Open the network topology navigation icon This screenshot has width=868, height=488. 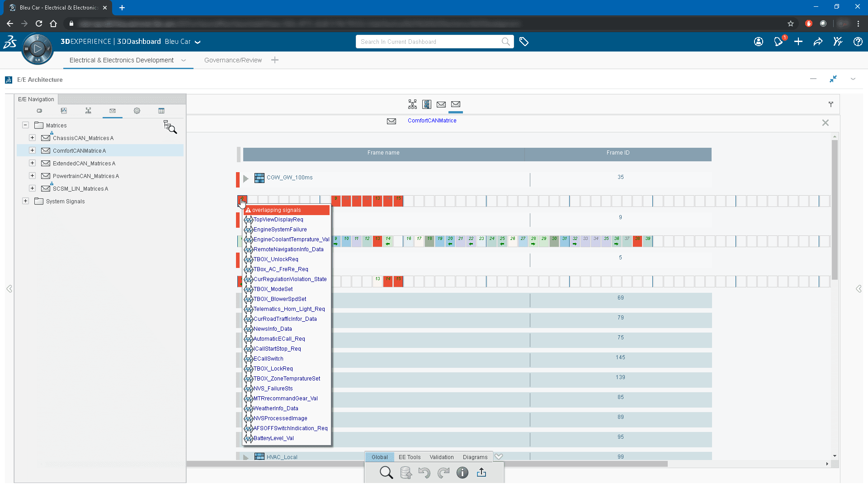(88, 111)
